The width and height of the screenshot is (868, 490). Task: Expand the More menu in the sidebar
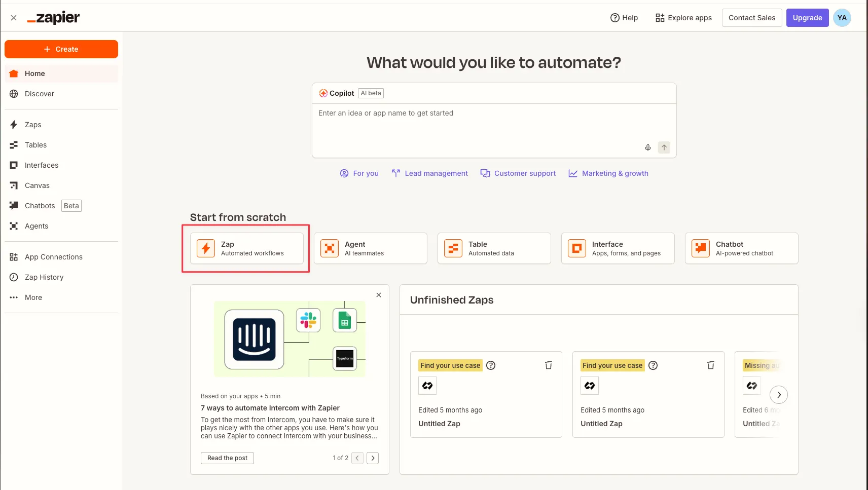click(x=61, y=297)
